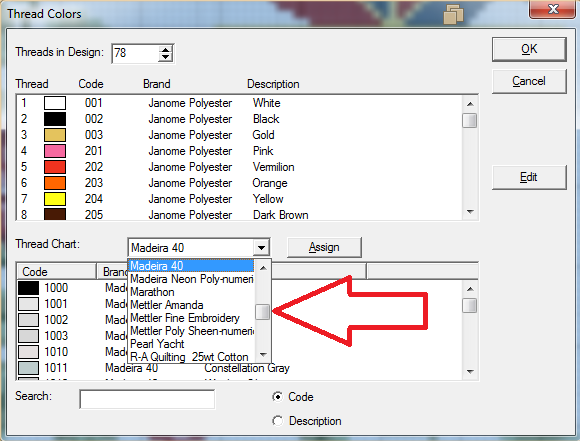Select the Vermilion description text

273,167
